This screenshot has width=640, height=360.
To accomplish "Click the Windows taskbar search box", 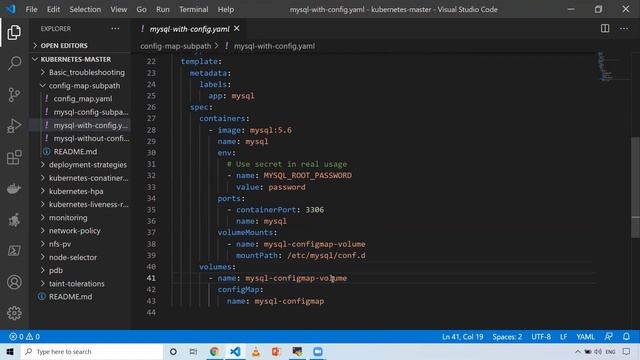I will tap(92, 351).
